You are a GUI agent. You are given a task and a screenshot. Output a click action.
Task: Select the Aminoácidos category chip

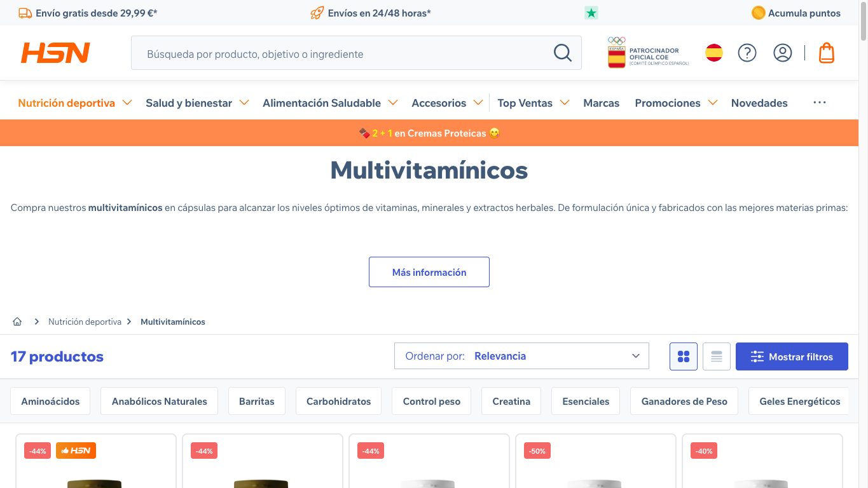pyautogui.click(x=51, y=401)
